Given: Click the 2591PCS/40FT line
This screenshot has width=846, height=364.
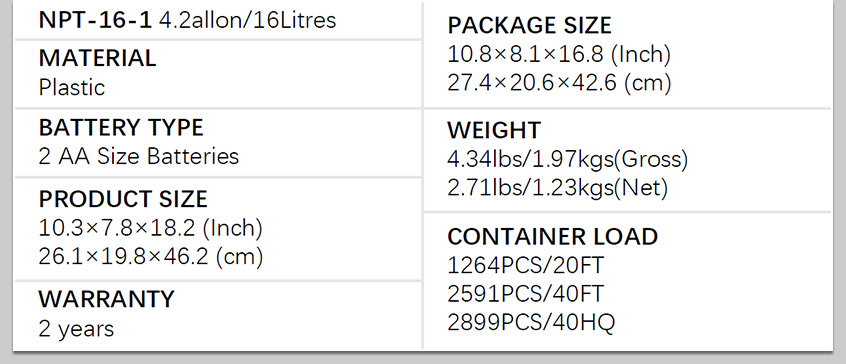Looking at the screenshot, I should (x=526, y=294).
